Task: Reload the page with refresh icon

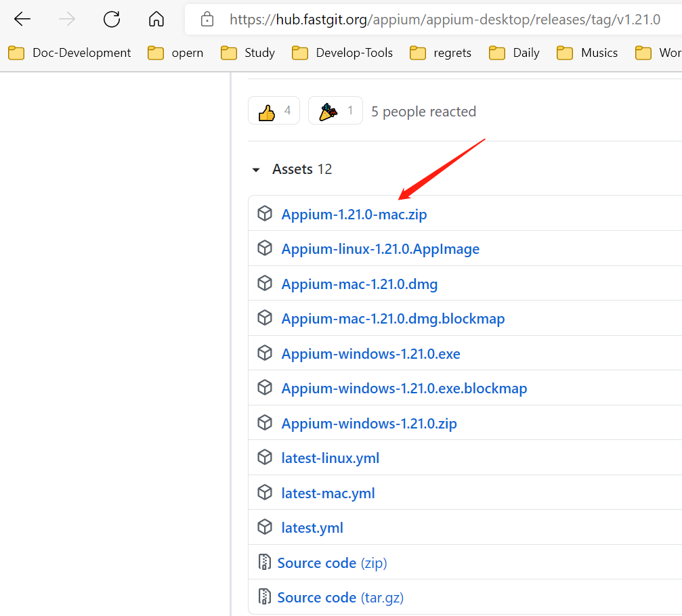Action: click(112, 19)
